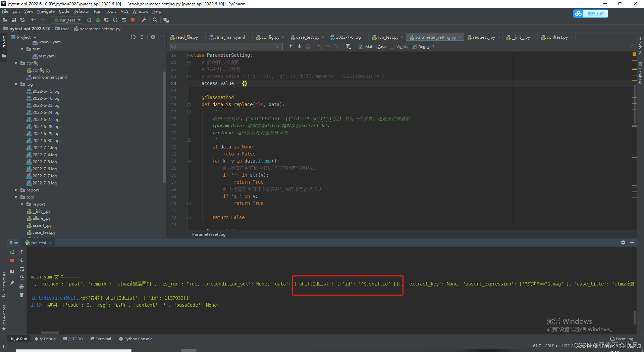
Task: Click the blue cloud upload button
Action: (591, 13)
